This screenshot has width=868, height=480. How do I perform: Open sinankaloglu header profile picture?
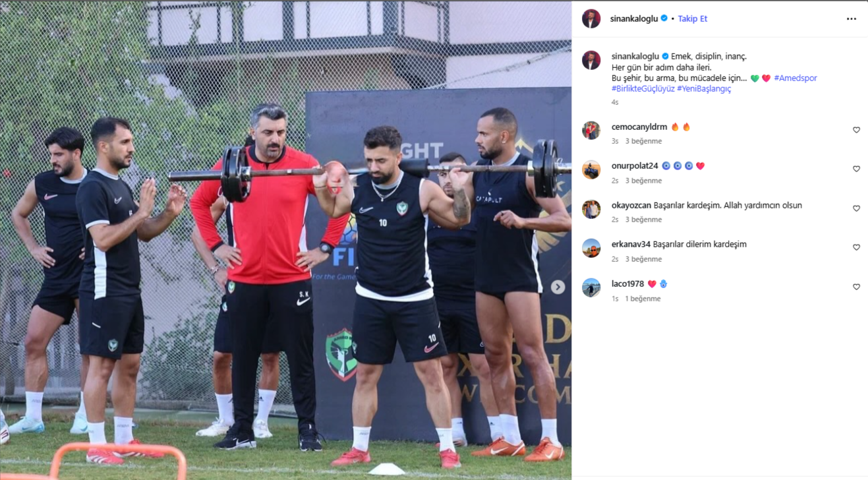pyautogui.click(x=591, y=18)
